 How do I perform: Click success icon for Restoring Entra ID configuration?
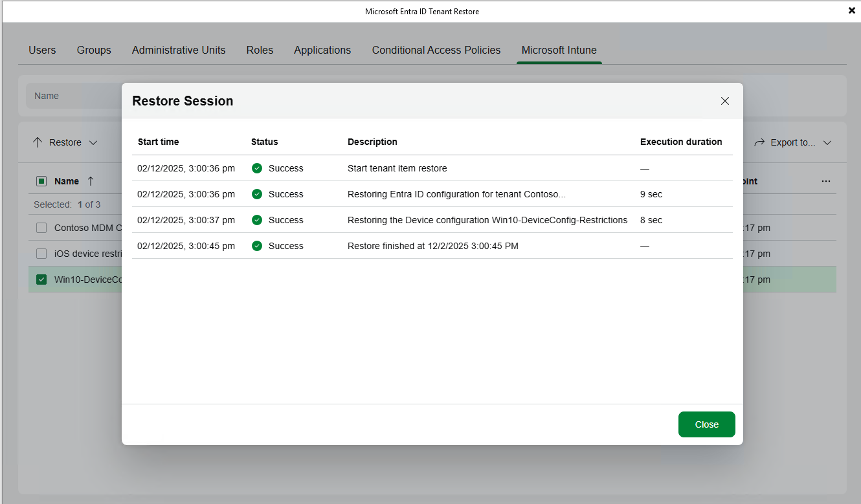(x=257, y=194)
